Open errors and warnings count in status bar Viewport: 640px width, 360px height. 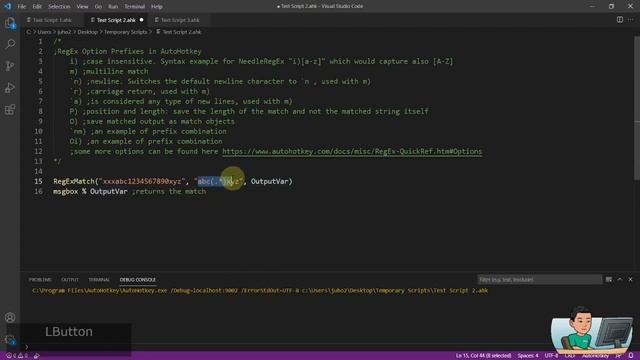click(16, 356)
